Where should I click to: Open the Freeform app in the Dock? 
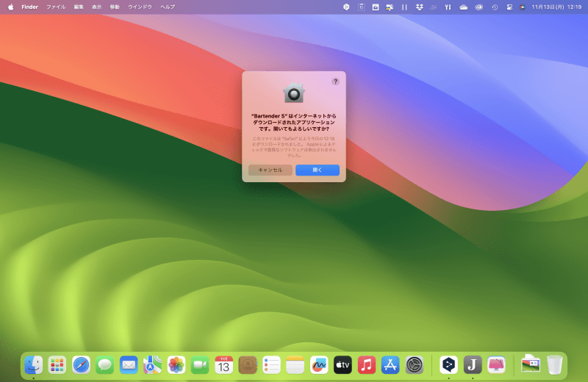(x=319, y=365)
